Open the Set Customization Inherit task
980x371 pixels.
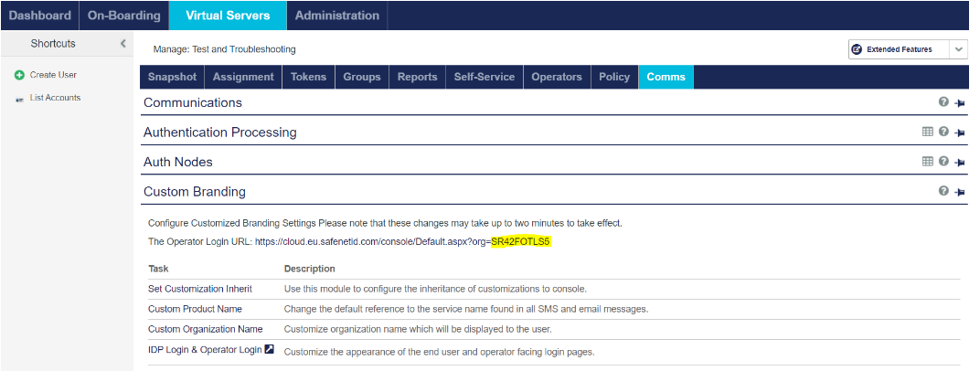click(199, 289)
